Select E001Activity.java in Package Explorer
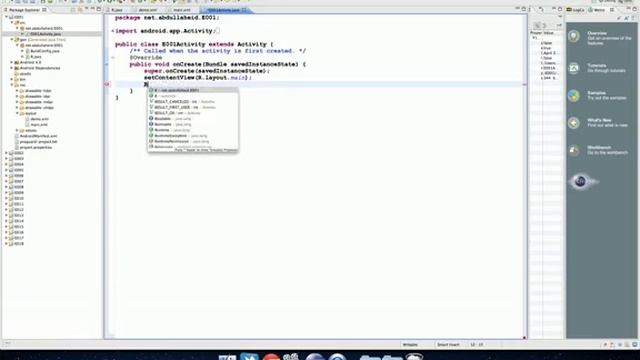This screenshot has width=640, height=360. [x=45, y=34]
